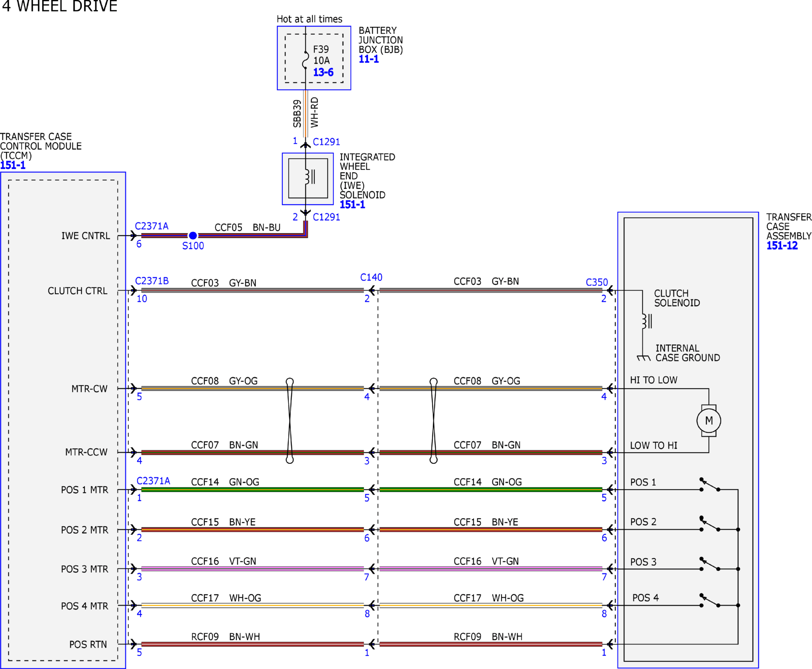Select the C2371B connector label
The width and height of the screenshot is (812, 669).
[x=152, y=281]
